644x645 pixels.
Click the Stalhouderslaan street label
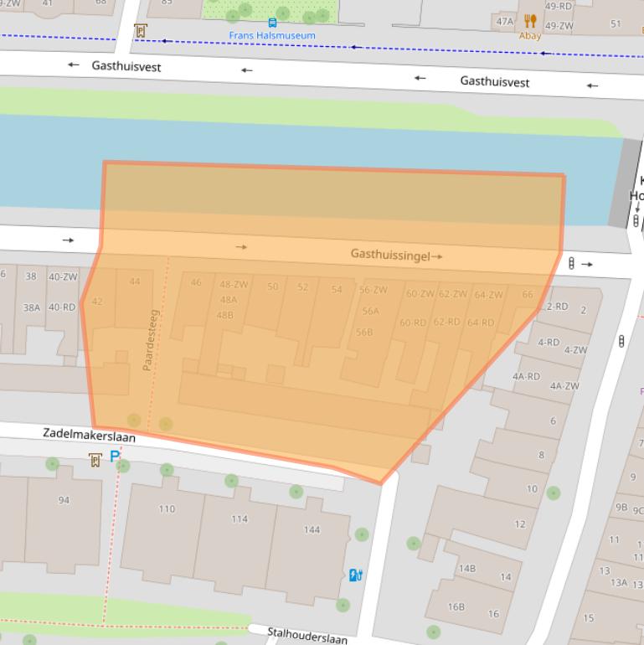(x=307, y=635)
